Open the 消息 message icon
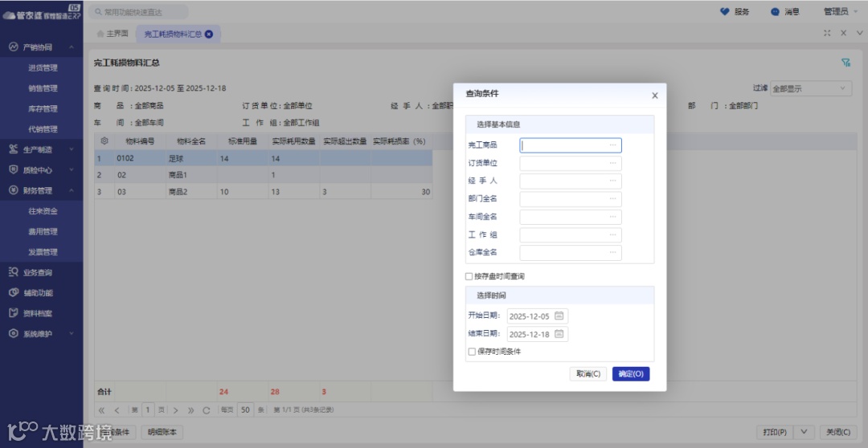Viewport: 868px width, 448px height. (775, 11)
